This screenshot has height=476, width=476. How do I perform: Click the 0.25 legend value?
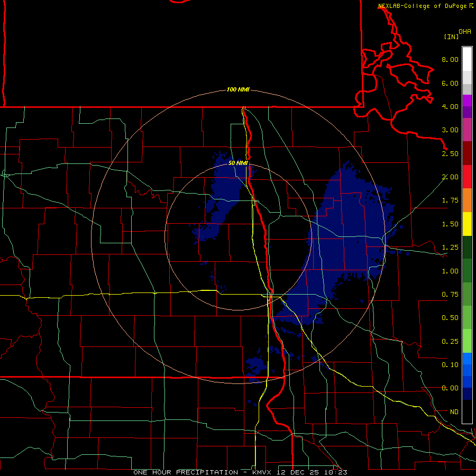(x=450, y=342)
